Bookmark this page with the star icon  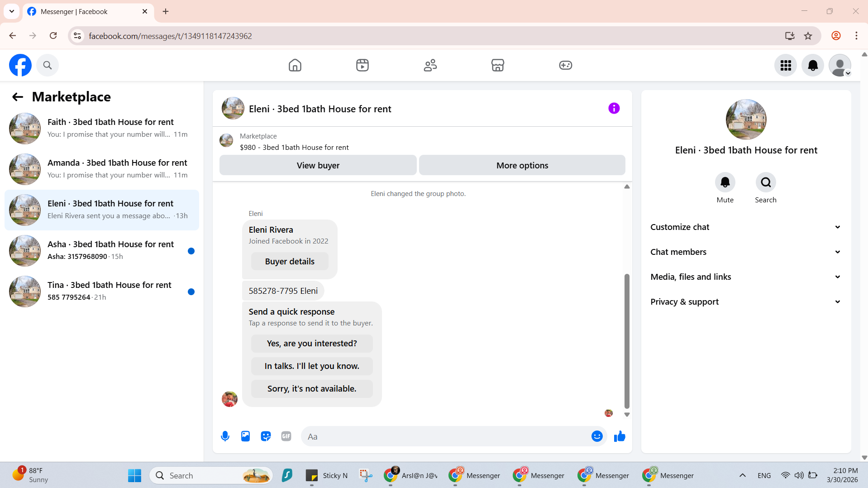808,36
